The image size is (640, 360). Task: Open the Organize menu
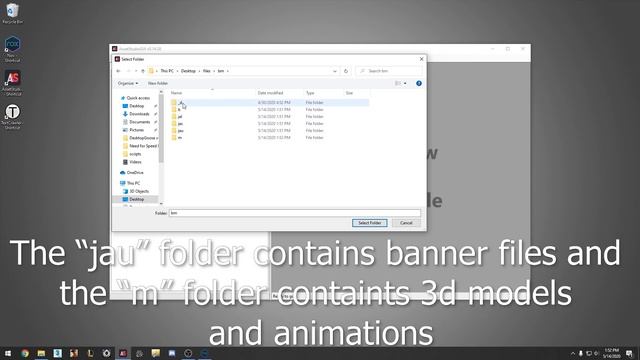tap(128, 83)
